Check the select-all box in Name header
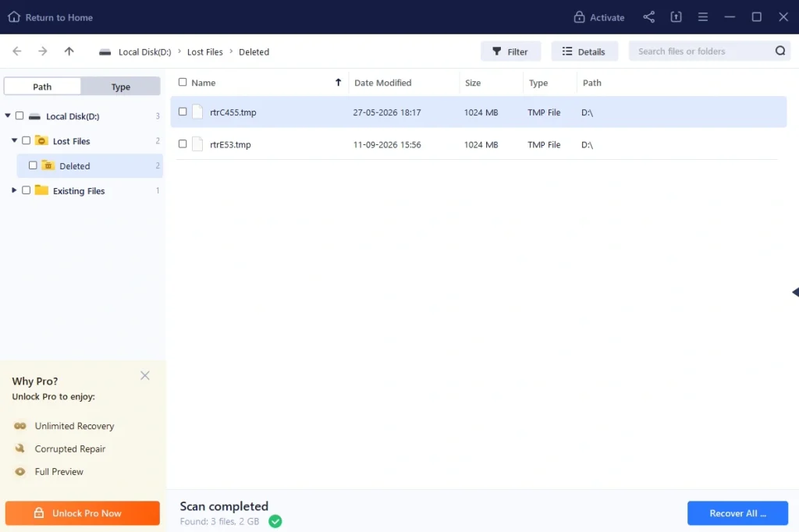Image resolution: width=799 pixels, height=532 pixels. pyautogui.click(x=183, y=82)
